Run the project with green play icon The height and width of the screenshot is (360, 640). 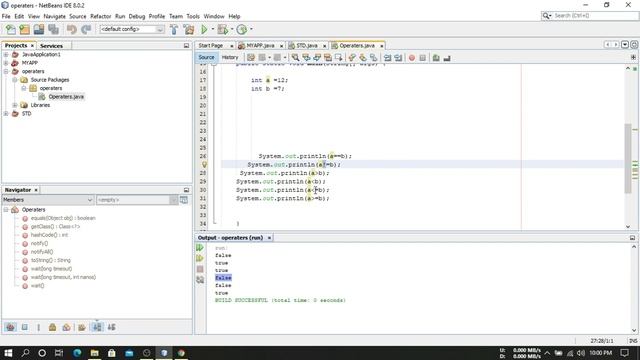pos(204,29)
